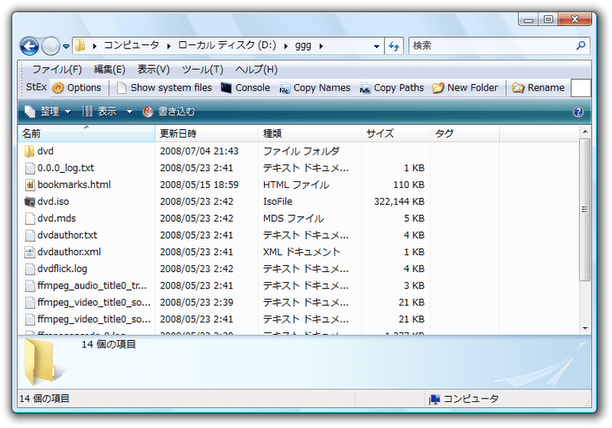The height and width of the screenshot is (428, 612).
Task: Select dvdauthor.xml file icon
Action: (x=30, y=252)
